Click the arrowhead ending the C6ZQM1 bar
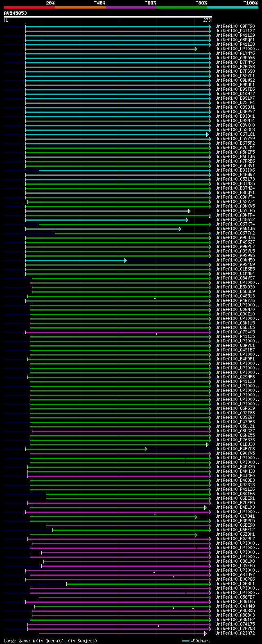Image resolution: width=262 pixels, height=644 pixels. point(196,534)
